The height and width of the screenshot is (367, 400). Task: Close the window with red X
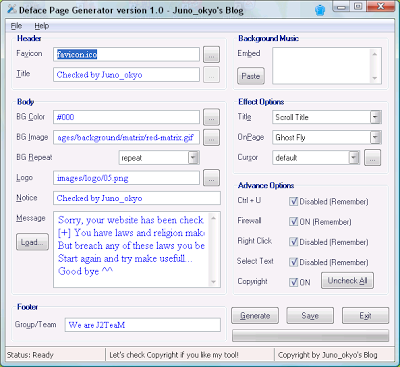point(380,6)
